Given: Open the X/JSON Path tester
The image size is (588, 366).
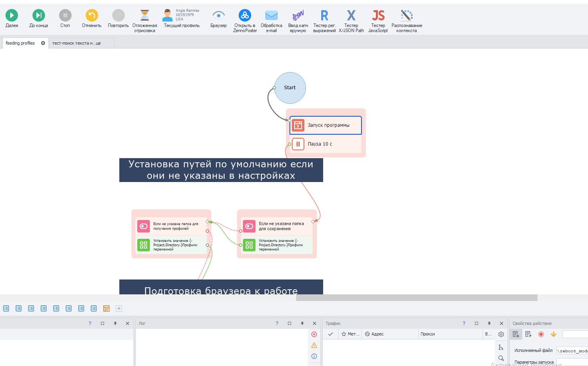Looking at the screenshot, I should (x=351, y=15).
